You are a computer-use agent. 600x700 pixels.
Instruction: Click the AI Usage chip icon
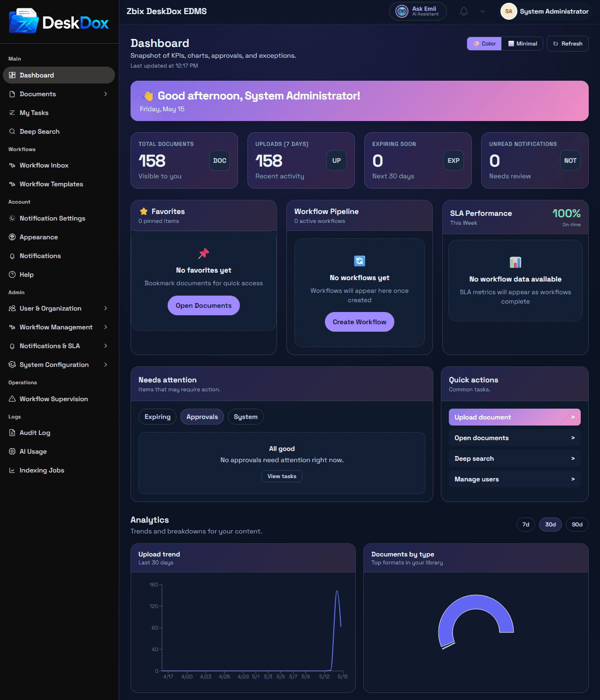(12, 451)
